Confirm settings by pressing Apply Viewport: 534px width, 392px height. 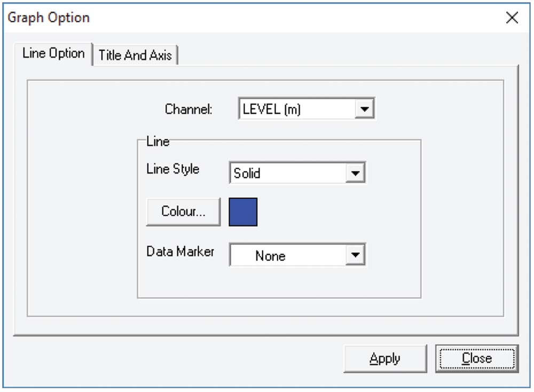[x=386, y=358]
